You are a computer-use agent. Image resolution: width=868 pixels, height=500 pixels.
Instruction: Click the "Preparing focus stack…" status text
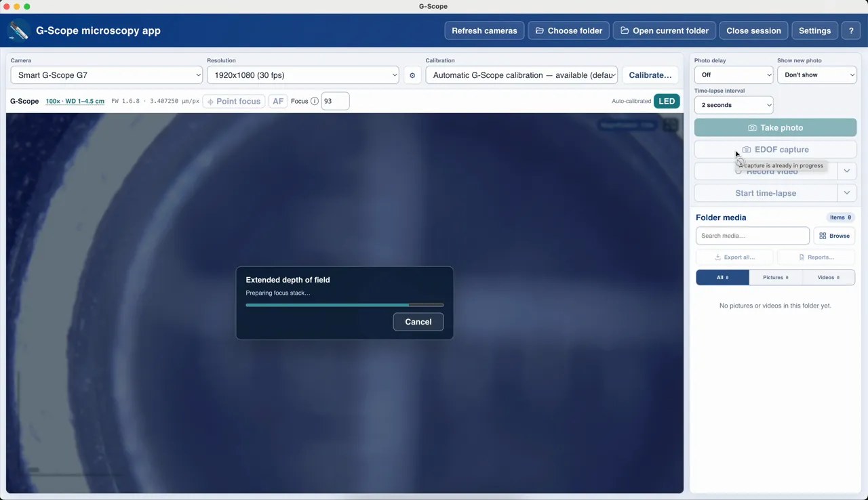278,293
